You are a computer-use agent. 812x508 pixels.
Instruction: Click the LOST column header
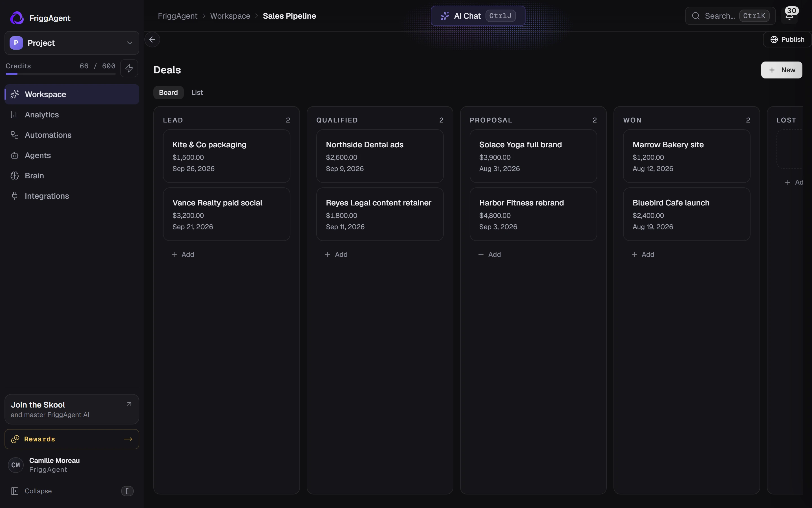pos(786,120)
